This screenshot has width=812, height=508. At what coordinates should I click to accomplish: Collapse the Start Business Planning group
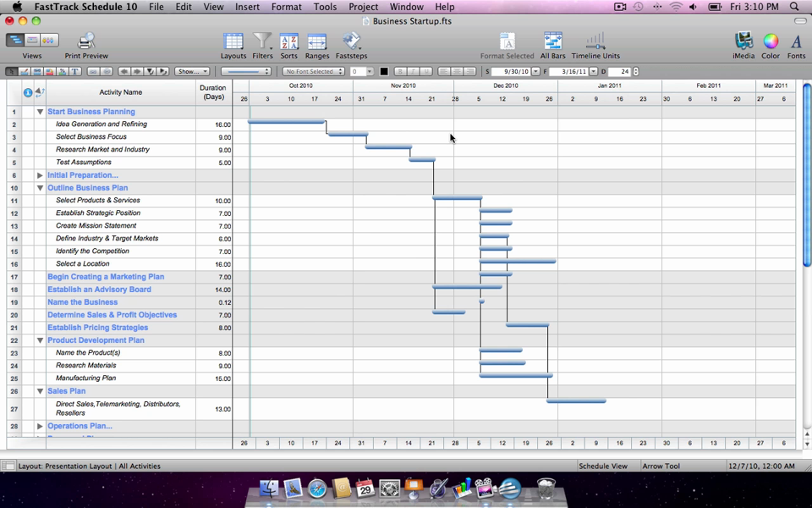pos(40,112)
